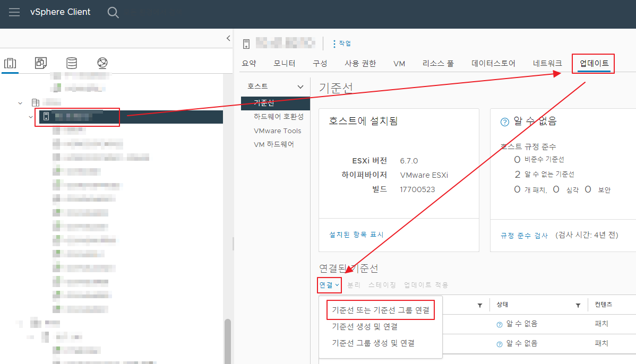Click the 비준수 기준선 count
636x364 pixels.
point(517,159)
